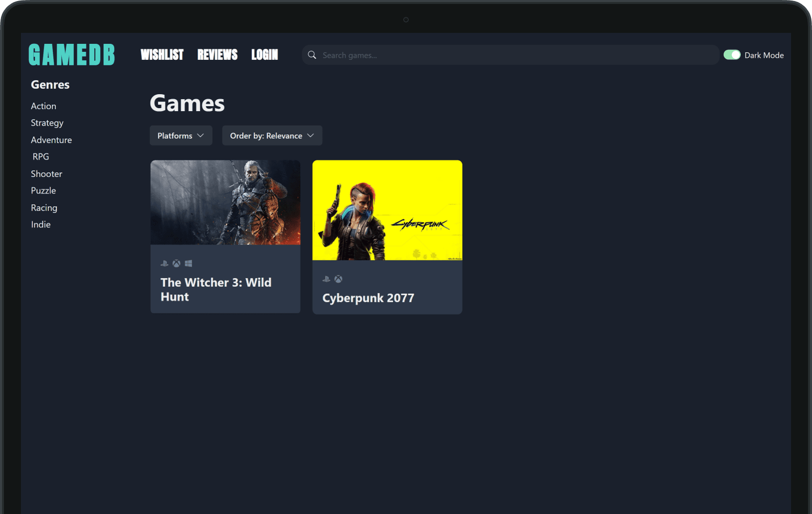Screen dimensions: 812x514
Task: Filter by Shooter genre
Action: tap(46, 174)
